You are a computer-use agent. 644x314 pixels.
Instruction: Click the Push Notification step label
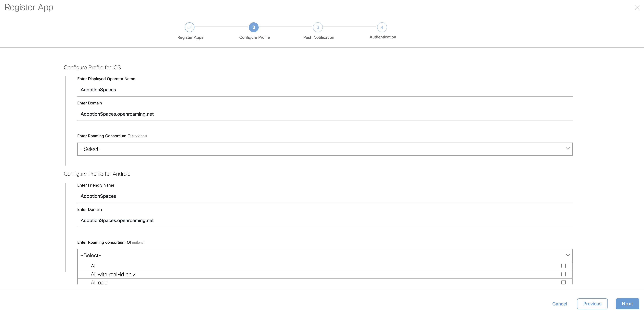pyautogui.click(x=319, y=37)
